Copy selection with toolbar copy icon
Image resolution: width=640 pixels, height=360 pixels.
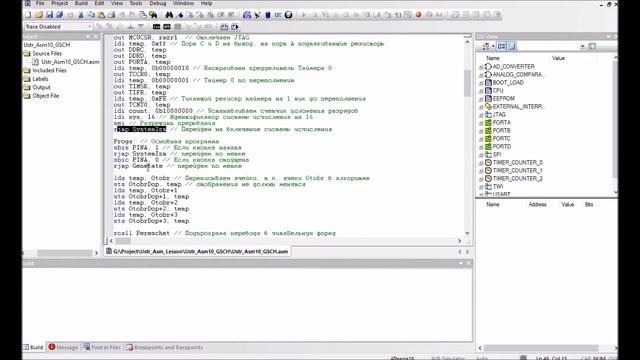point(91,15)
